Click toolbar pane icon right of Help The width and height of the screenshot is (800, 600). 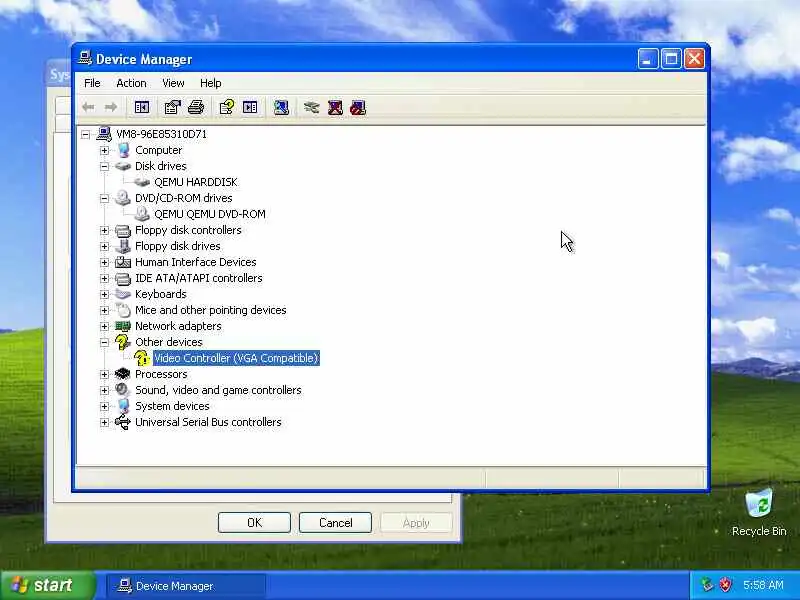[250, 107]
